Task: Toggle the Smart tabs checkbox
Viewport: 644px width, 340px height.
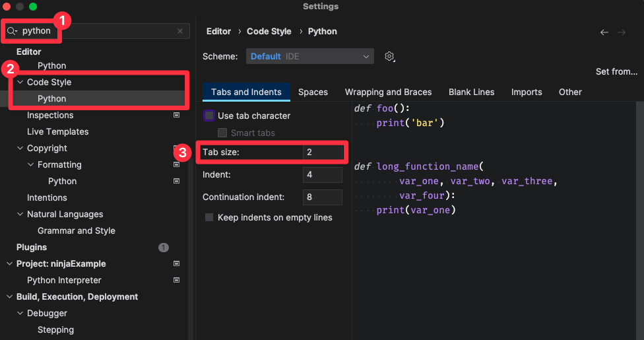Action: (222, 133)
